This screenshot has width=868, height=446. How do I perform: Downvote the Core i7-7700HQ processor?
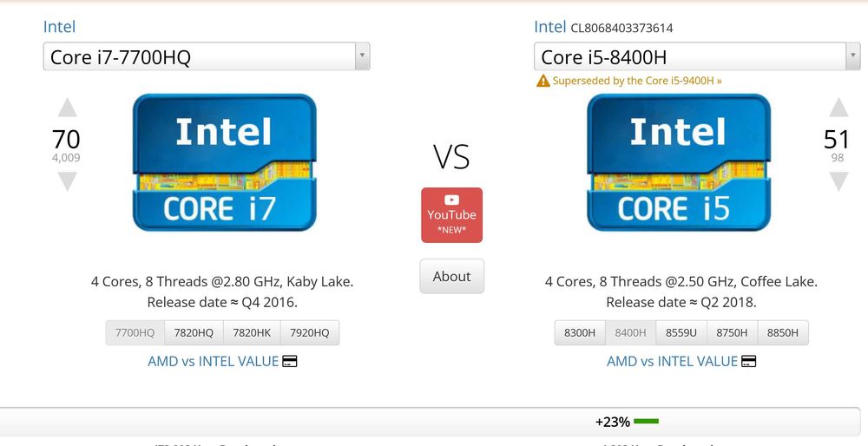coord(67,181)
